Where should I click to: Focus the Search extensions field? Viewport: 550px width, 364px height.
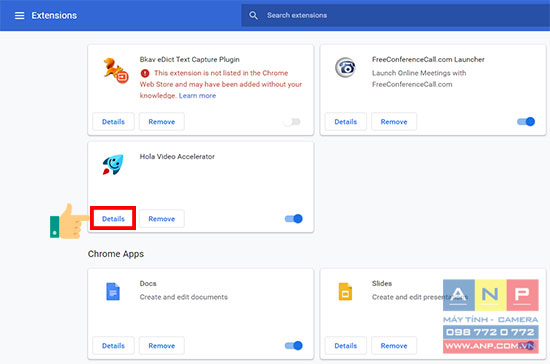point(395,15)
